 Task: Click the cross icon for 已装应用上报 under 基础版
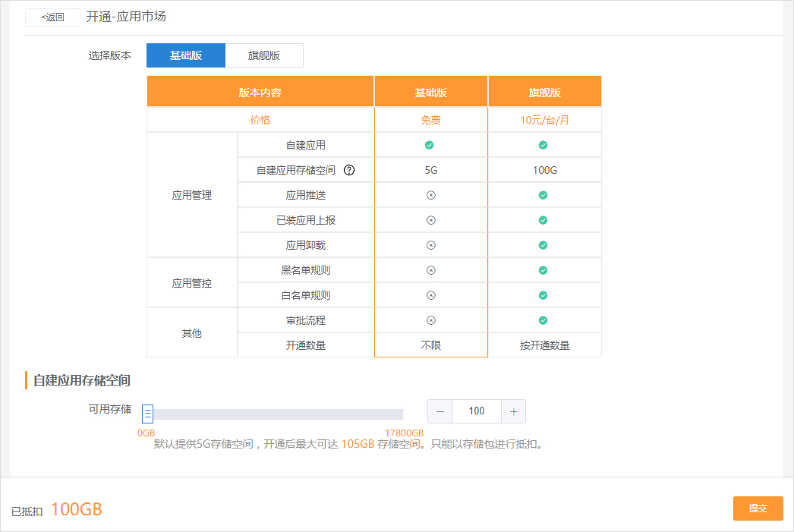[x=430, y=220]
